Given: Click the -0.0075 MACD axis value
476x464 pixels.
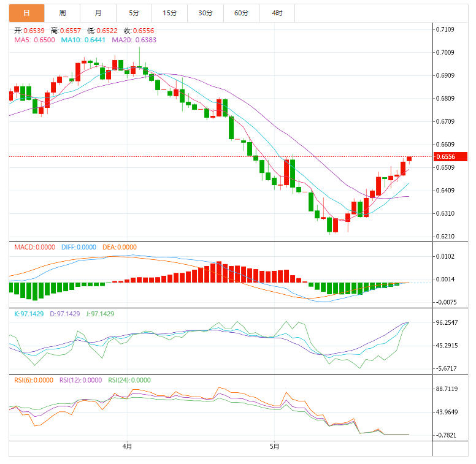Looking at the screenshot, I should 446,302.
